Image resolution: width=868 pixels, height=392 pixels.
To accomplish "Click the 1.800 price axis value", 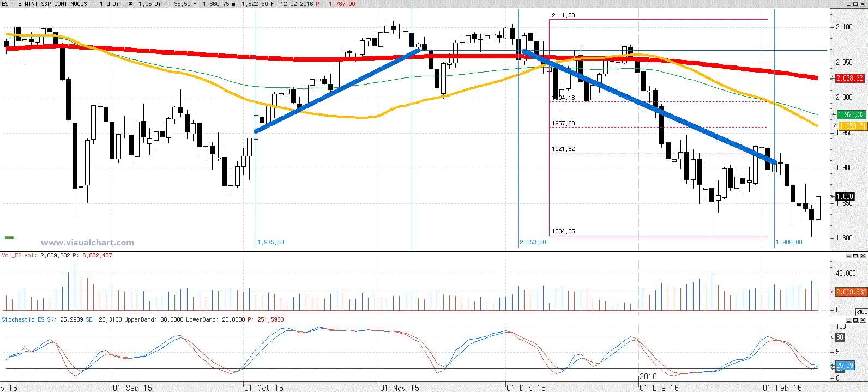I will click(845, 238).
